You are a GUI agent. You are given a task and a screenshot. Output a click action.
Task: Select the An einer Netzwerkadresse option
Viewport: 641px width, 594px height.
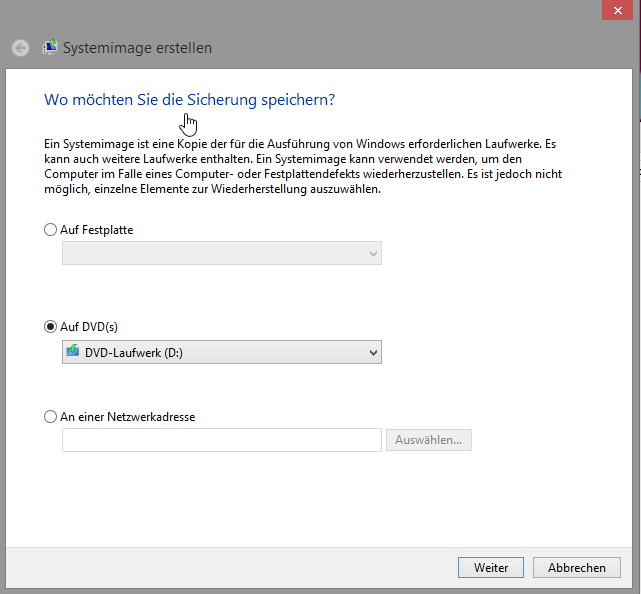click(50, 417)
